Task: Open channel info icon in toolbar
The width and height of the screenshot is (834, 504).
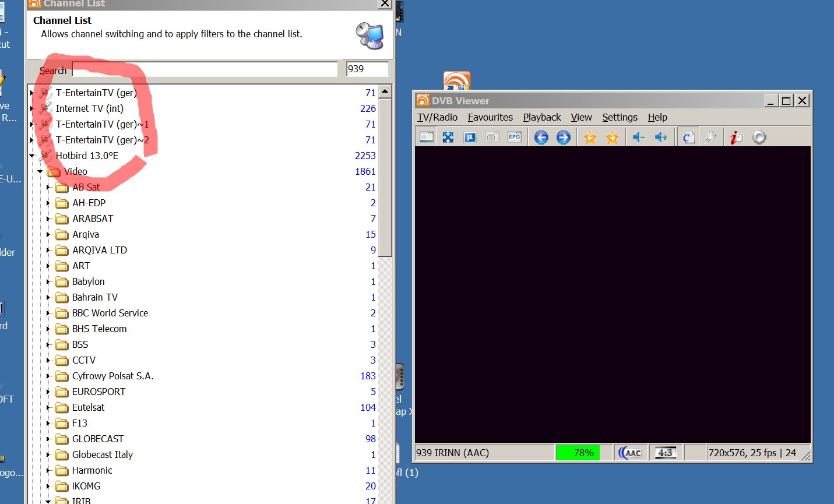Action: coord(736,138)
